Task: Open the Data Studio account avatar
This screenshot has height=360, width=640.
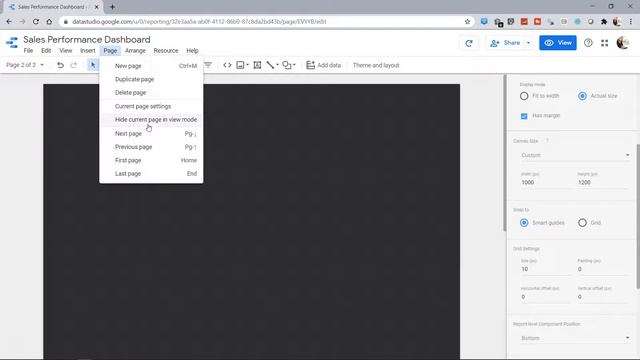Action: 623,42
